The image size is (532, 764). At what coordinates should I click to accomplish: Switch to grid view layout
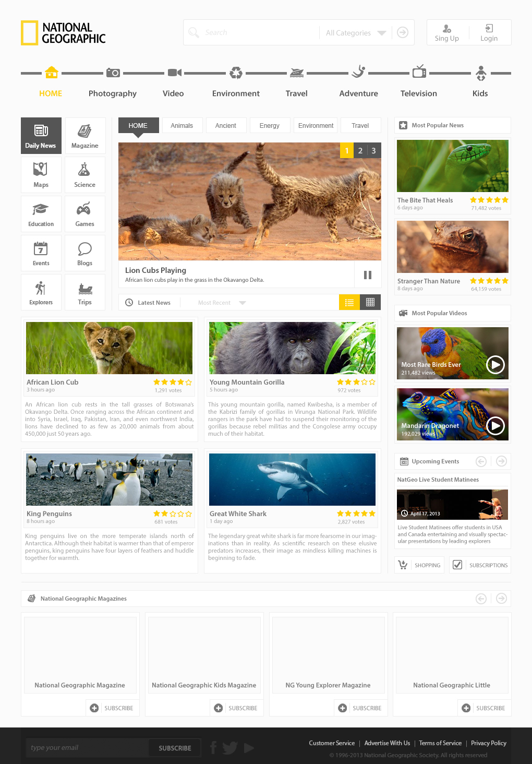(370, 302)
